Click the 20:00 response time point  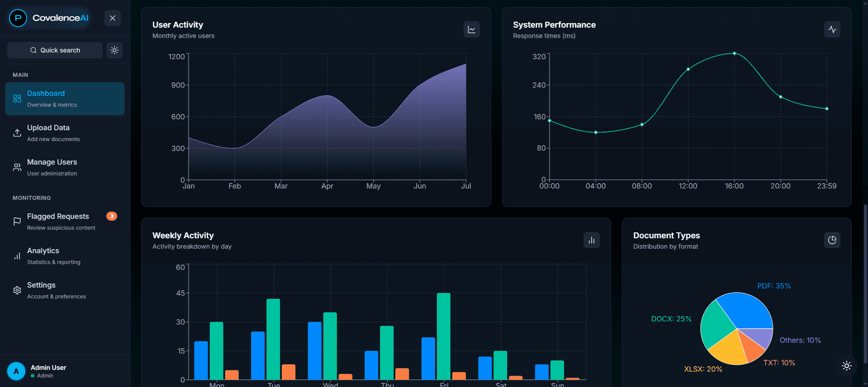point(780,97)
